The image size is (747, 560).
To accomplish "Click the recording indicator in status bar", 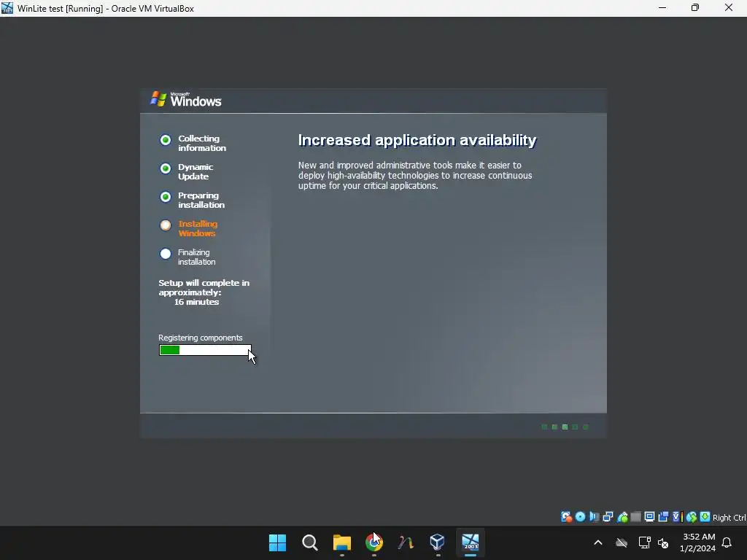I will (663, 517).
